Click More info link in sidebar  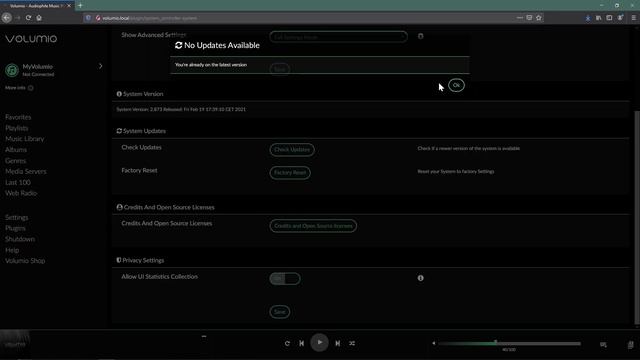(19, 88)
